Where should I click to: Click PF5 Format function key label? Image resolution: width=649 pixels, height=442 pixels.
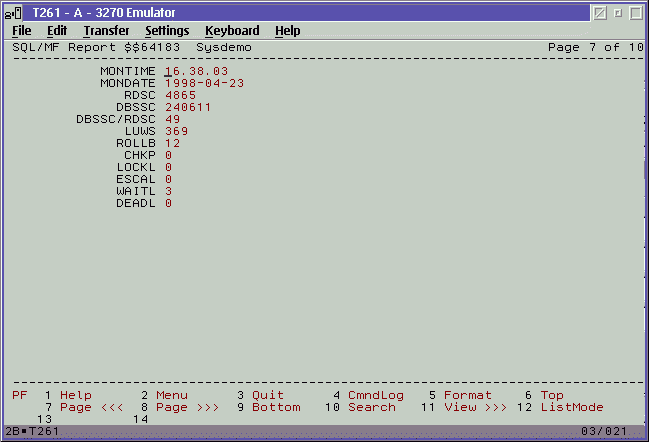click(x=468, y=395)
